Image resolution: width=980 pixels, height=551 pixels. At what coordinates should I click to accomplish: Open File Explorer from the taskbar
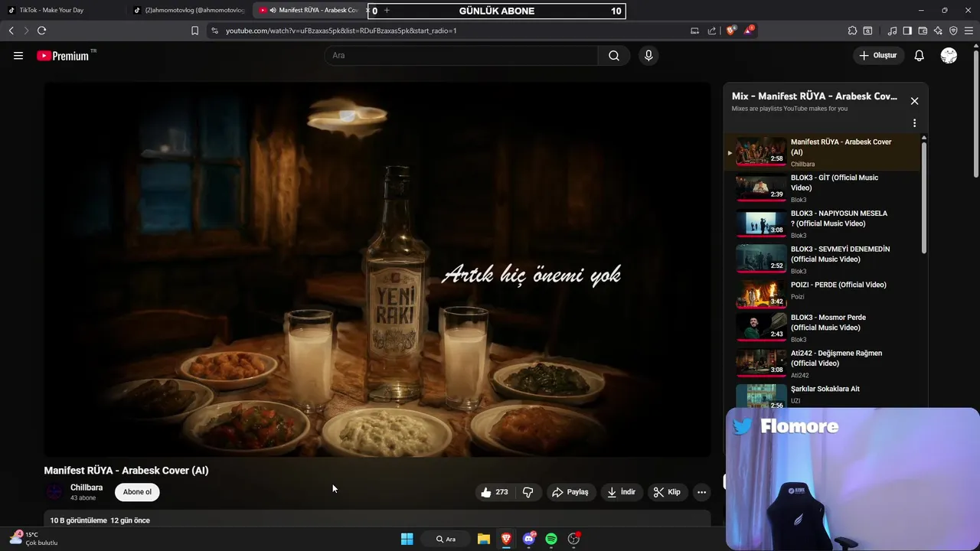[x=484, y=539]
